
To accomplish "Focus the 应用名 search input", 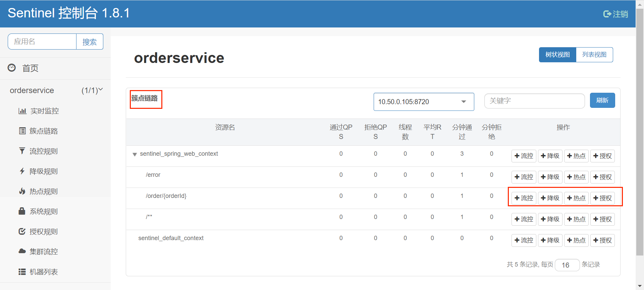I will click(x=42, y=42).
